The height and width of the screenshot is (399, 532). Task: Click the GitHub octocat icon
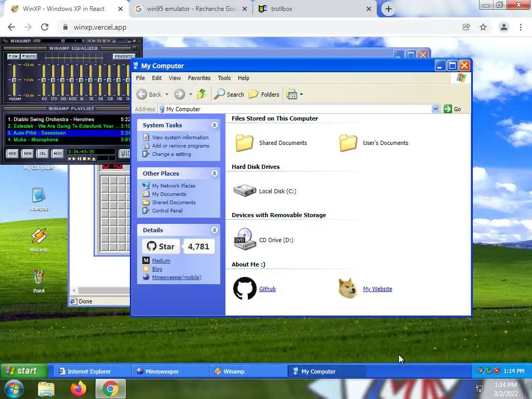tap(245, 288)
